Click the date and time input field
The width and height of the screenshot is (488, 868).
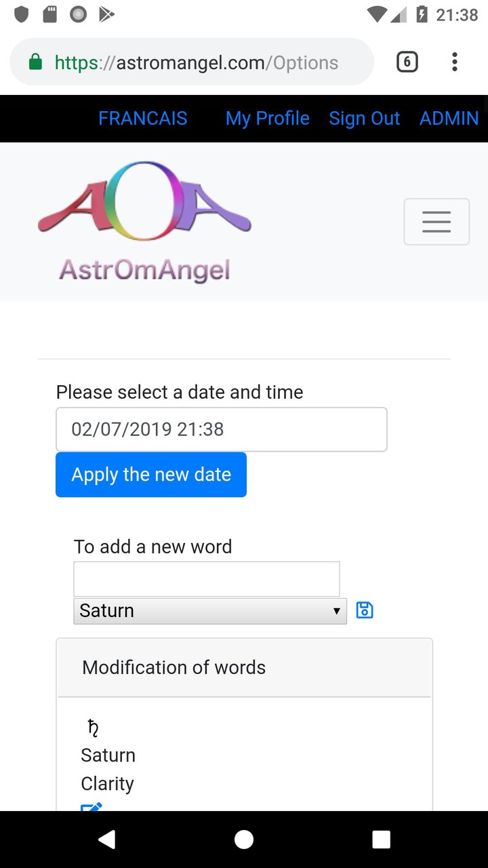click(x=221, y=429)
